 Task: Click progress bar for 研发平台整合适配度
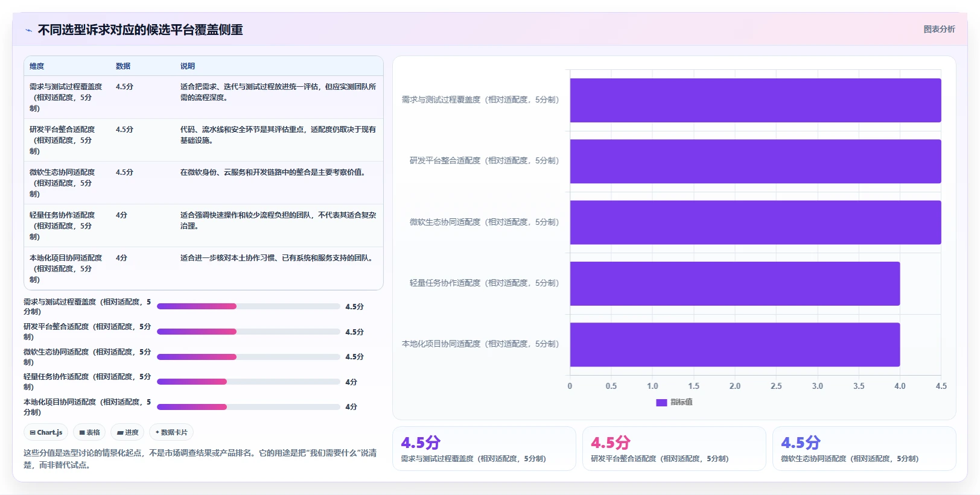click(248, 332)
